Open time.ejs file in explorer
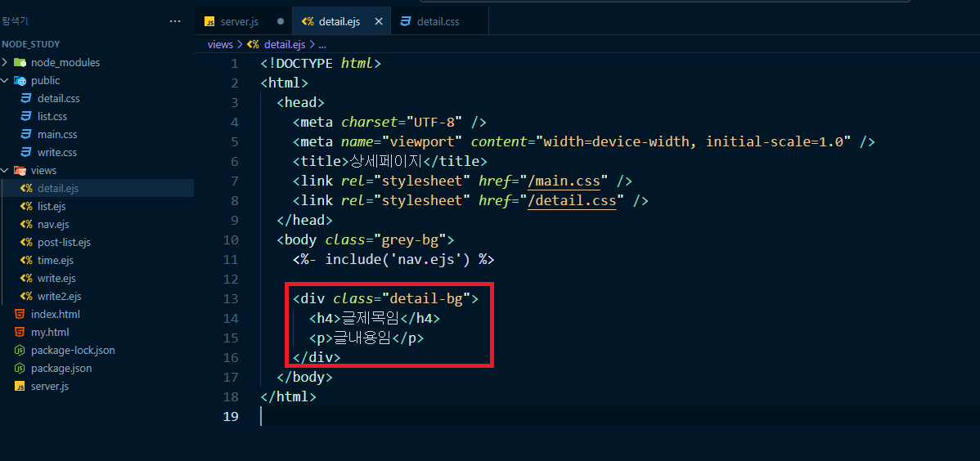The height and width of the screenshot is (461, 980). (x=55, y=261)
